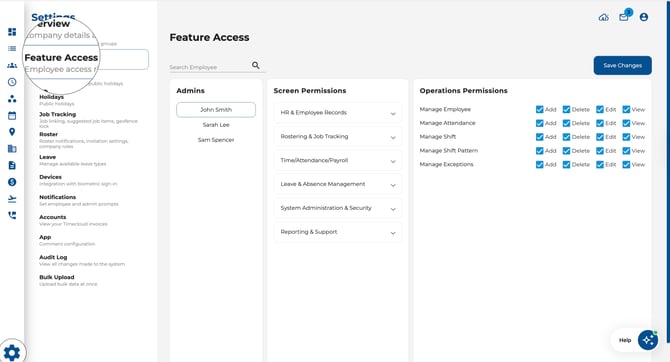The width and height of the screenshot is (670, 362).
Task: Open Job Tracking settings section
Action: [88, 120]
